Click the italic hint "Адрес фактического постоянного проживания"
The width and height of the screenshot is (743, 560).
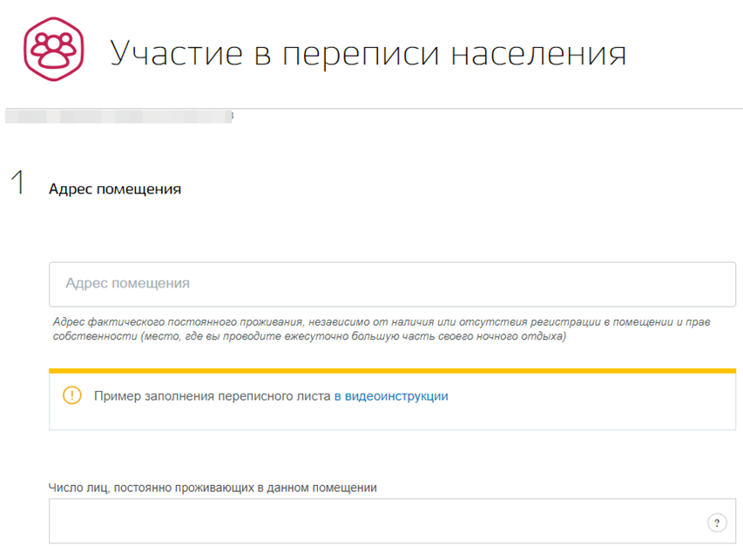(174, 322)
